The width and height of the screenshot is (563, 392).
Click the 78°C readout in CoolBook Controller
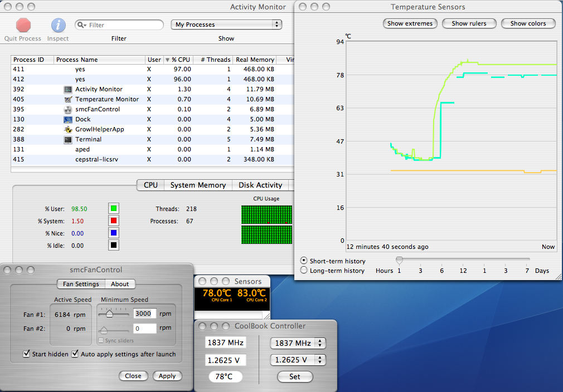[x=225, y=376]
